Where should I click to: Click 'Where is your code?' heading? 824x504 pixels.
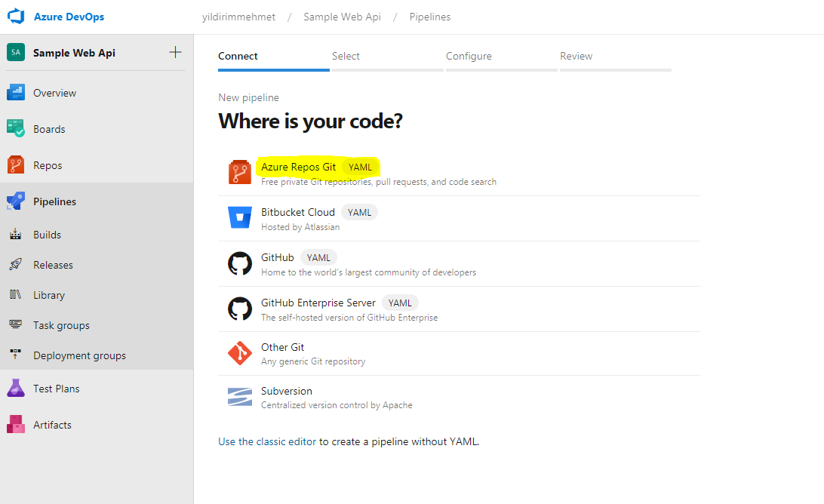311,121
